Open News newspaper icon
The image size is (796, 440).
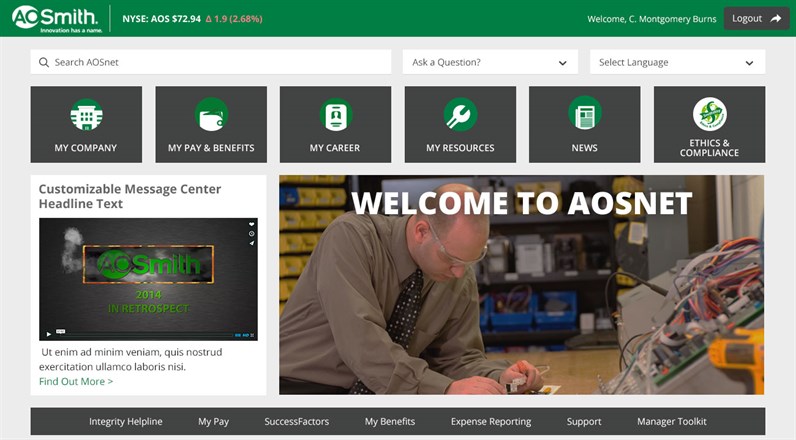click(585, 115)
